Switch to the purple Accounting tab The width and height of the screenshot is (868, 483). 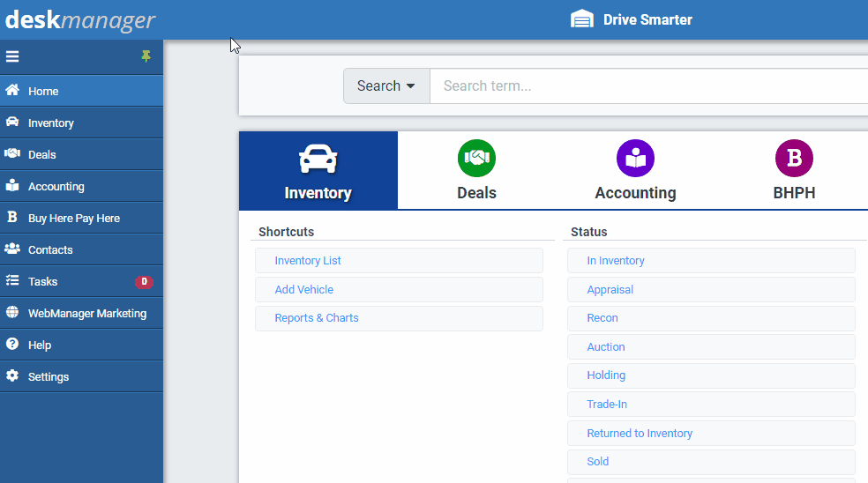coord(635,171)
